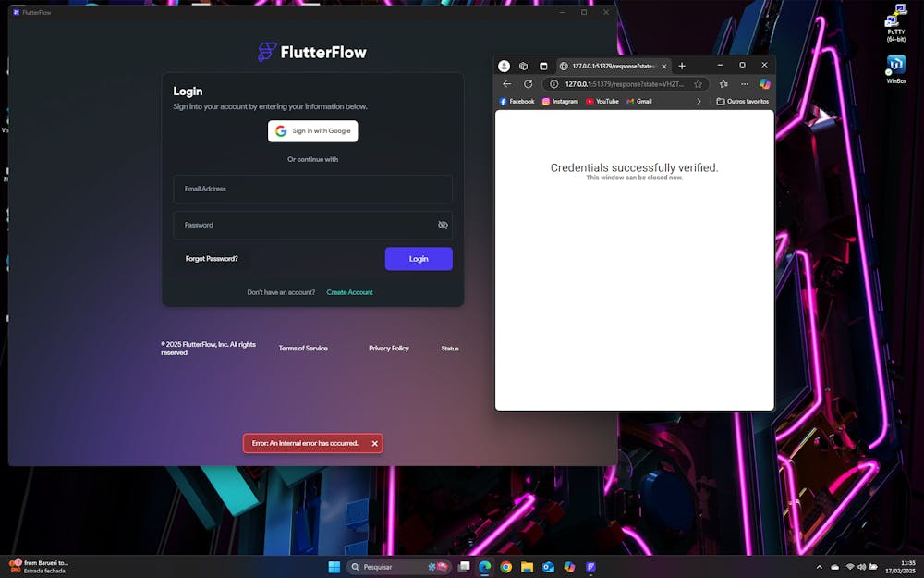
Task: Open the WinBox desktop shortcut
Action: (896, 68)
